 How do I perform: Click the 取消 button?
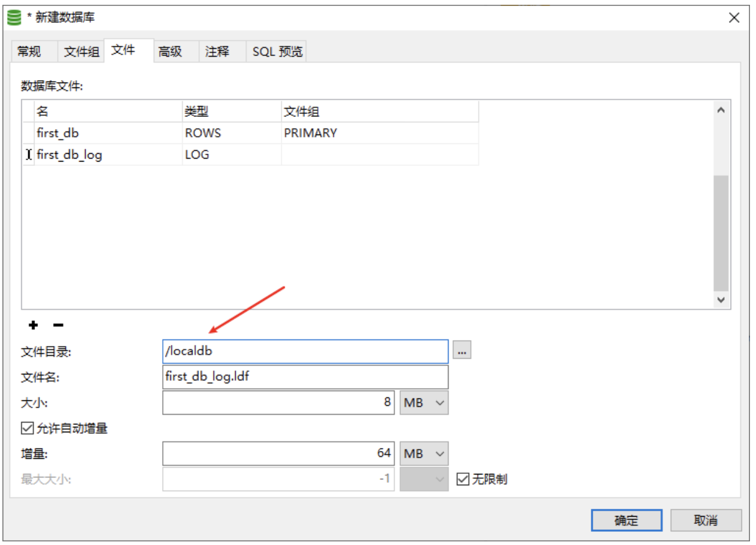(705, 520)
